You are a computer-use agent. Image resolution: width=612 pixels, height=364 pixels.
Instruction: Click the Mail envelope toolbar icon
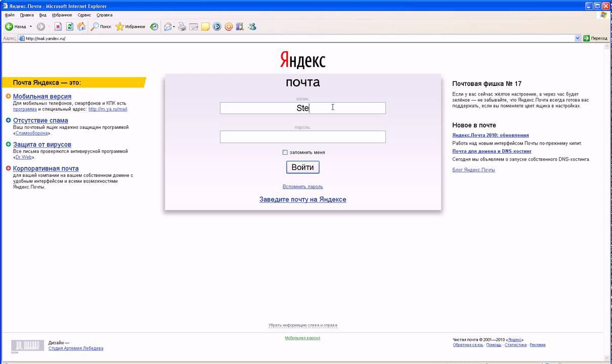168,27
